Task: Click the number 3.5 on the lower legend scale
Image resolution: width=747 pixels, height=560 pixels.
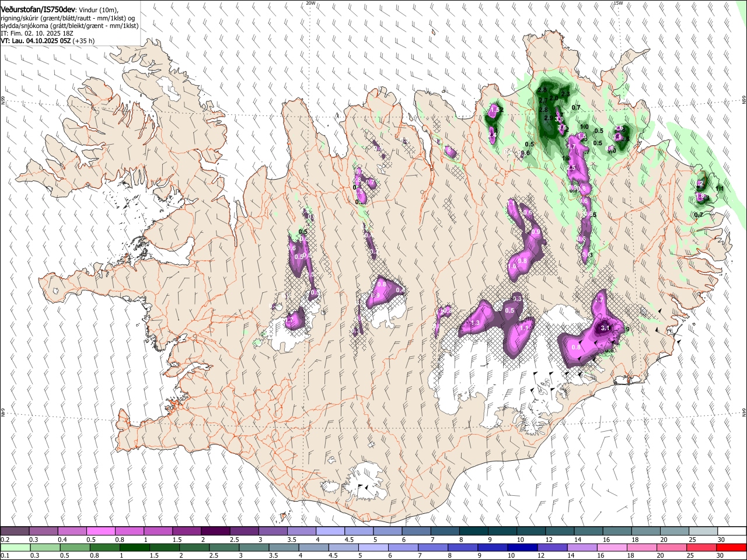Action: click(273, 556)
